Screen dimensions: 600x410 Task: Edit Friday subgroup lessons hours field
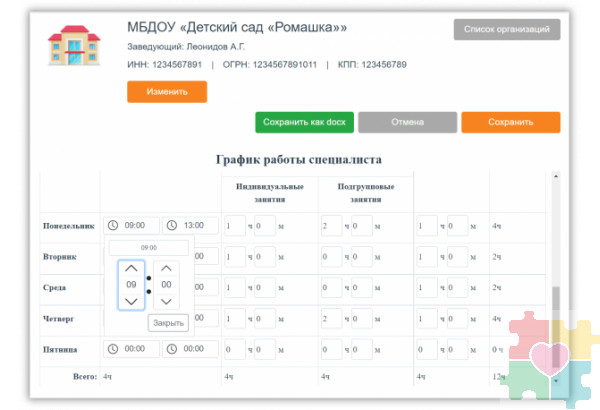(331, 350)
